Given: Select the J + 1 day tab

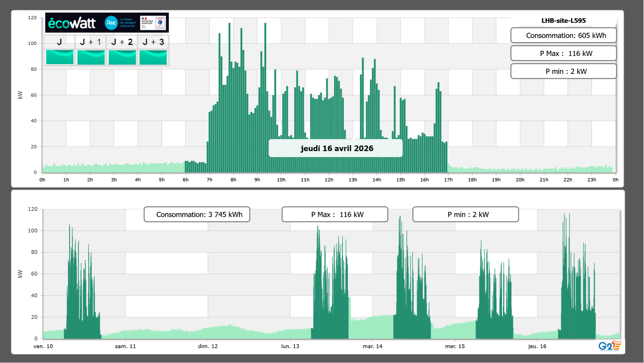Looking at the screenshot, I should tap(91, 42).
